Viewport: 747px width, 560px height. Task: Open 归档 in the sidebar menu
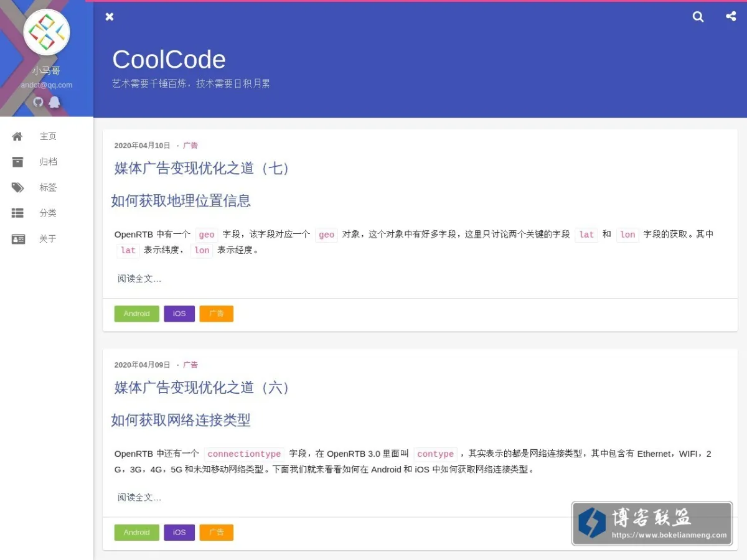click(x=47, y=162)
